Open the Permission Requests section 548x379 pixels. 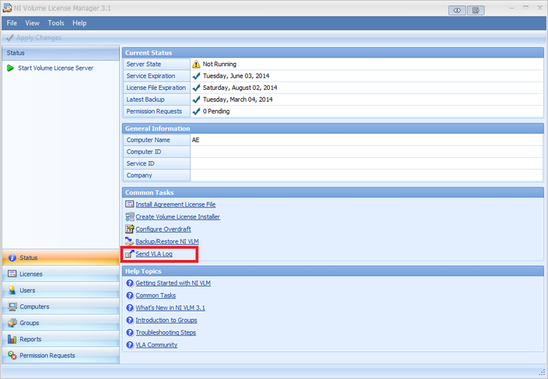coord(60,355)
